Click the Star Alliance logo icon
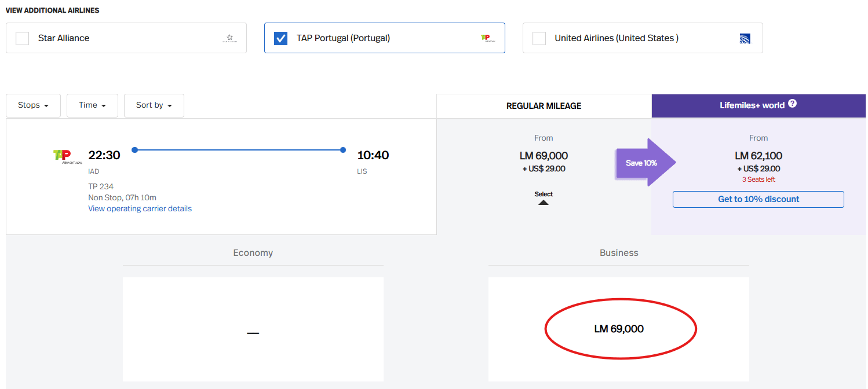The height and width of the screenshot is (389, 868). pyautogui.click(x=229, y=38)
